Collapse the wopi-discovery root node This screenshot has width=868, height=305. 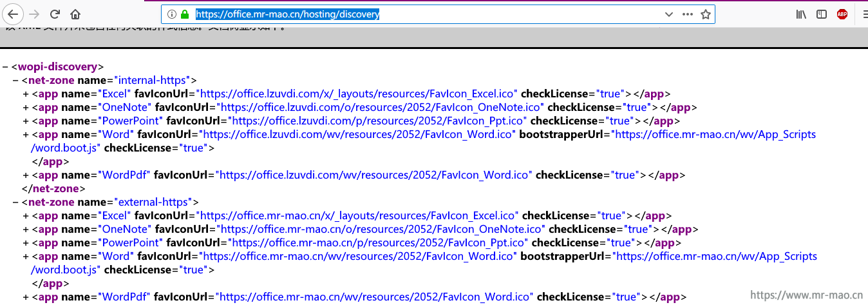(5, 66)
